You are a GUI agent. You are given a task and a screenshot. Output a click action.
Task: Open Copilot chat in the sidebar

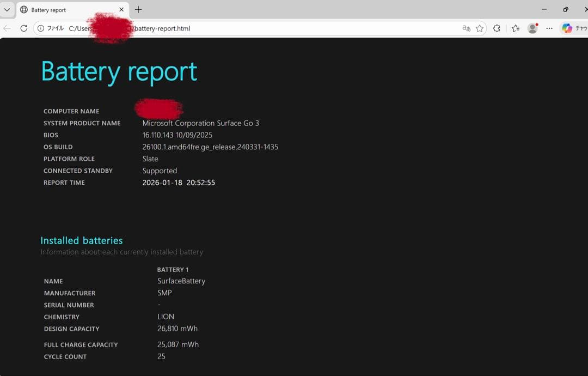coord(565,28)
